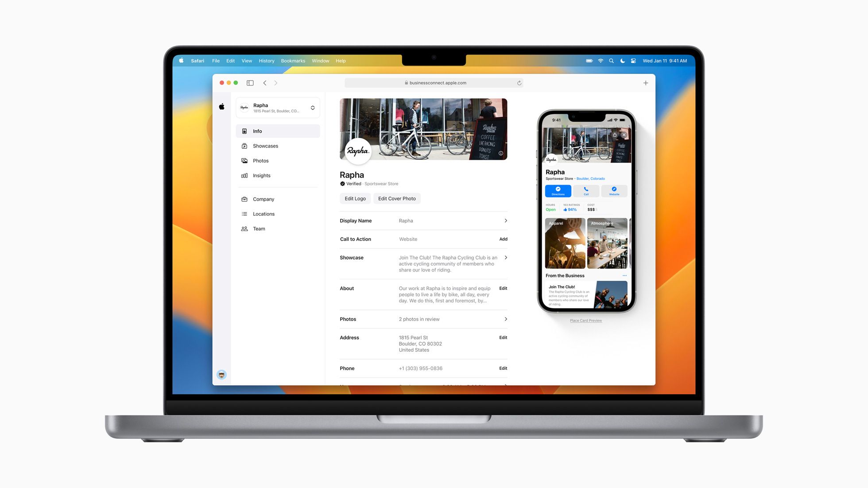Click the address bar input field
The height and width of the screenshot is (488, 868).
tap(434, 83)
